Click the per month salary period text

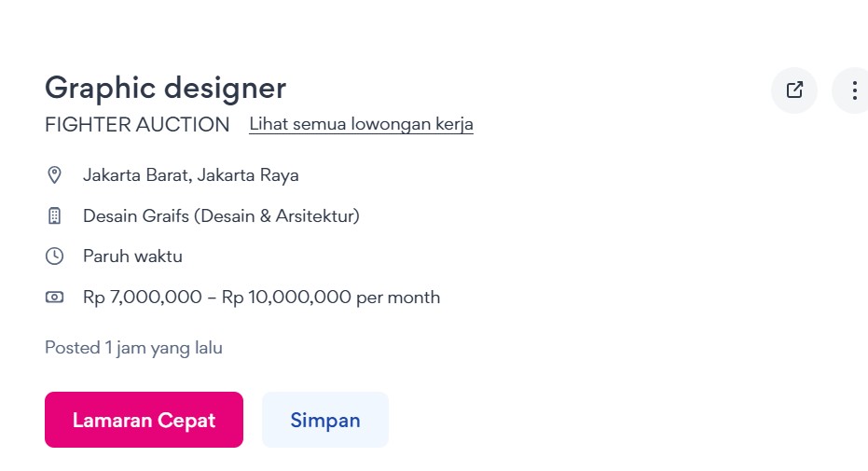(x=398, y=298)
